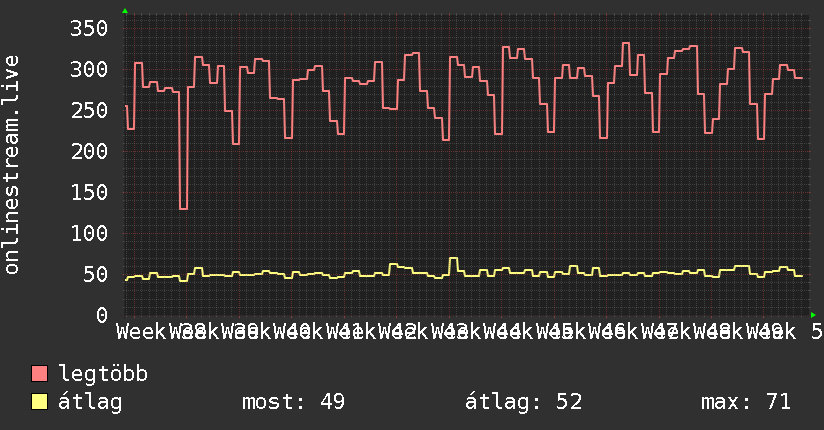This screenshot has width=824, height=430.
Task: Select the 'átlag' legend label next to yellow swatch
Action: coord(90,402)
